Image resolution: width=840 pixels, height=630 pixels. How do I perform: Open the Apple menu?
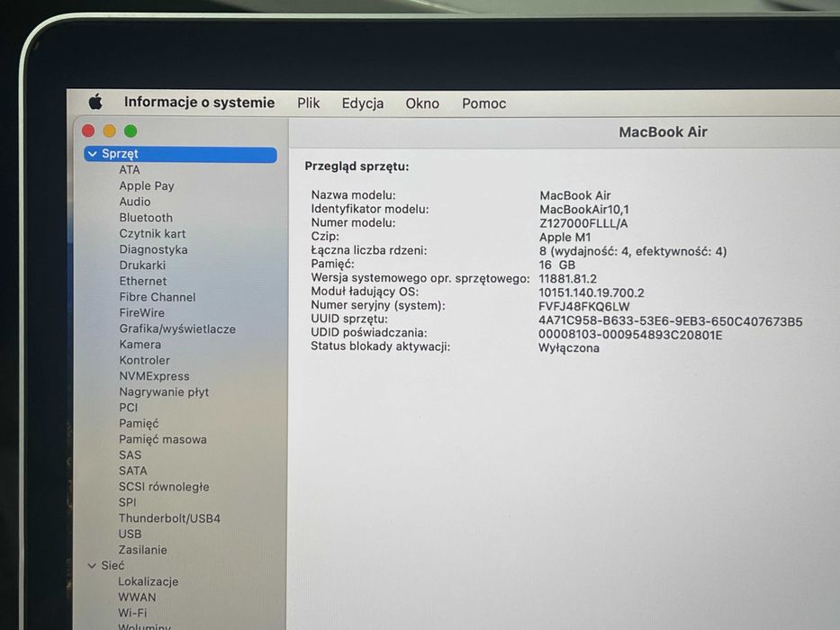[x=96, y=101]
